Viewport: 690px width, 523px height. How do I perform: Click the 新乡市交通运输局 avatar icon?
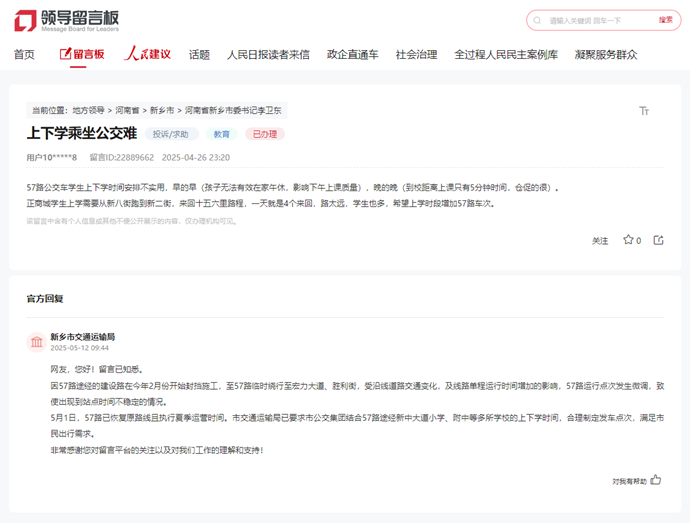37,342
